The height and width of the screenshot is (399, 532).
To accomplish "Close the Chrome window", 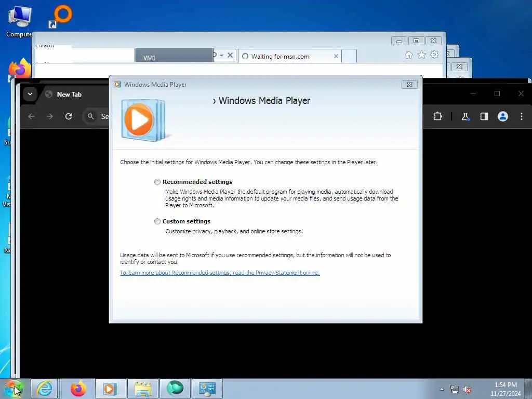I will [521, 94].
